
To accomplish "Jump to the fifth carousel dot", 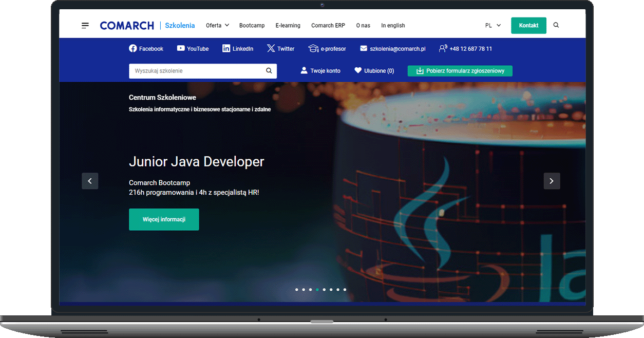I will click(324, 290).
